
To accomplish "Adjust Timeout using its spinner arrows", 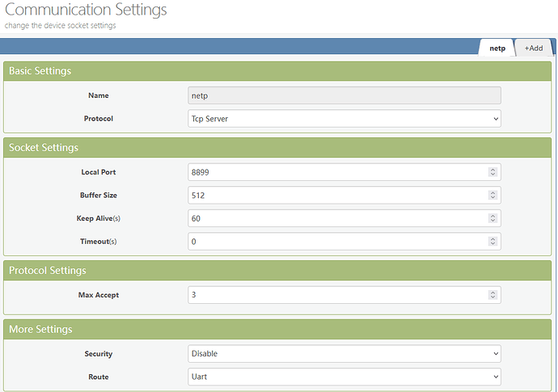I will 492,242.
